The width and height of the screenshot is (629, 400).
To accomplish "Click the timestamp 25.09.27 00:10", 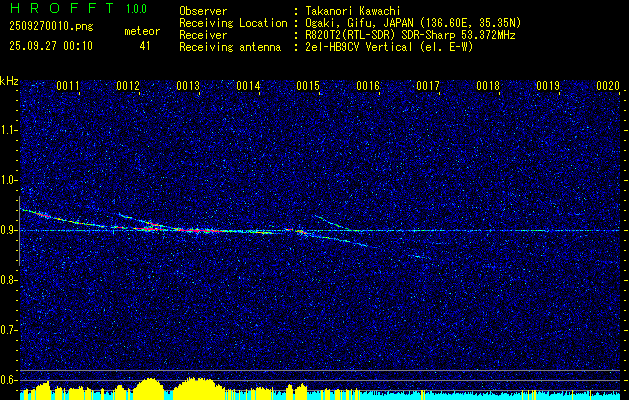I will (x=51, y=46).
